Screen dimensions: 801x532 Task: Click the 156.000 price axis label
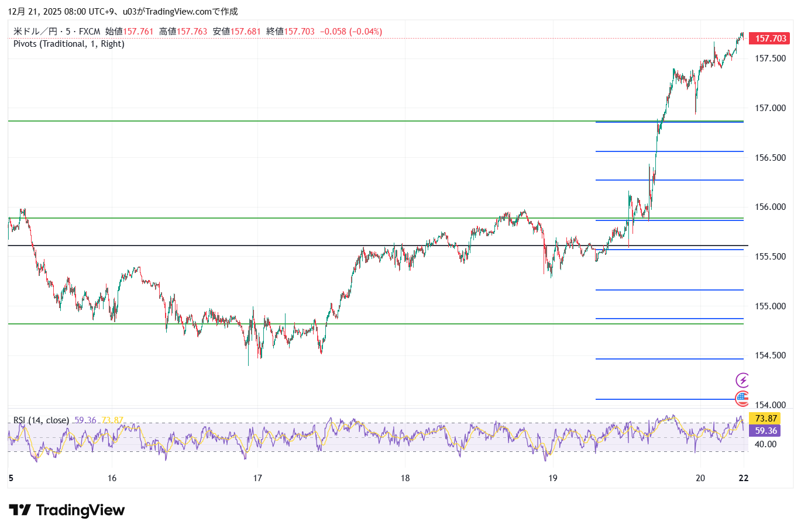click(x=770, y=207)
